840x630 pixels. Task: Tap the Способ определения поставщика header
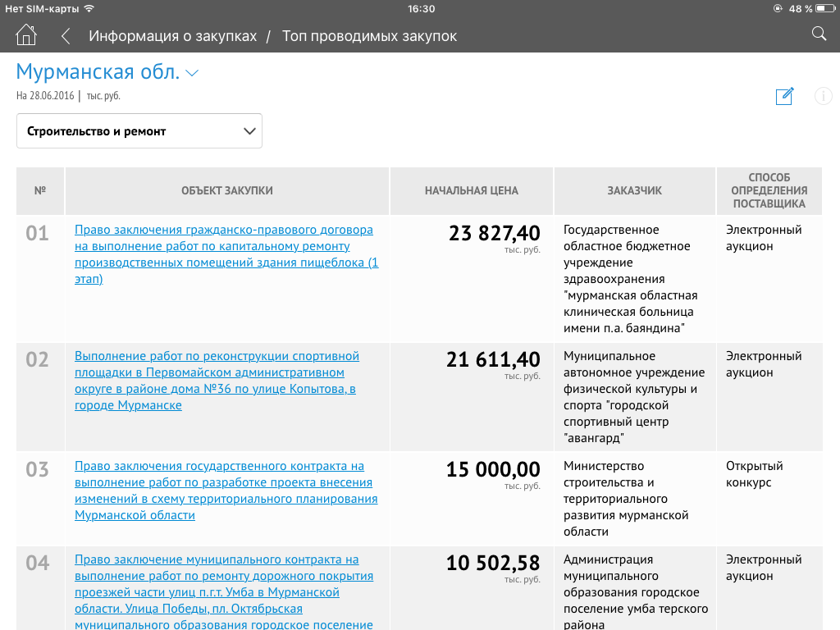(769, 191)
